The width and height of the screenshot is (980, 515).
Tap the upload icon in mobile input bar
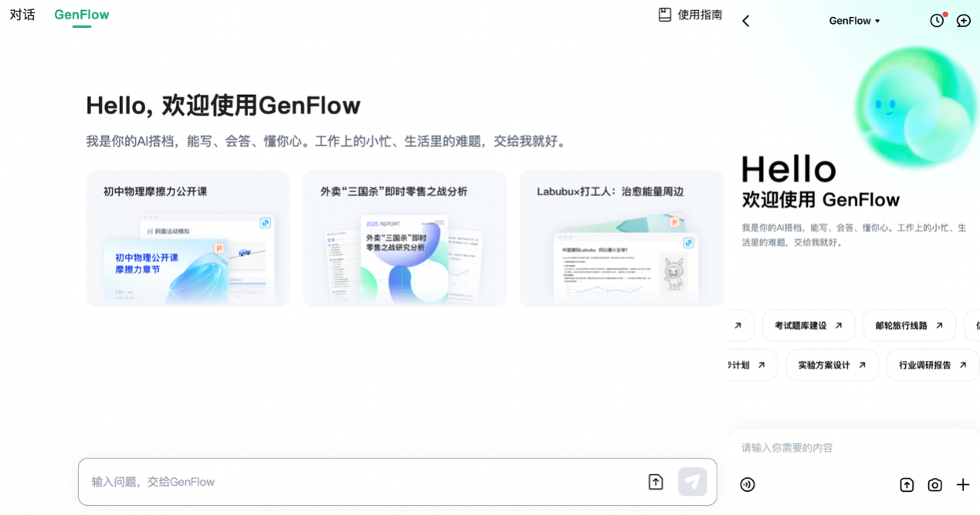pyautogui.click(x=907, y=485)
